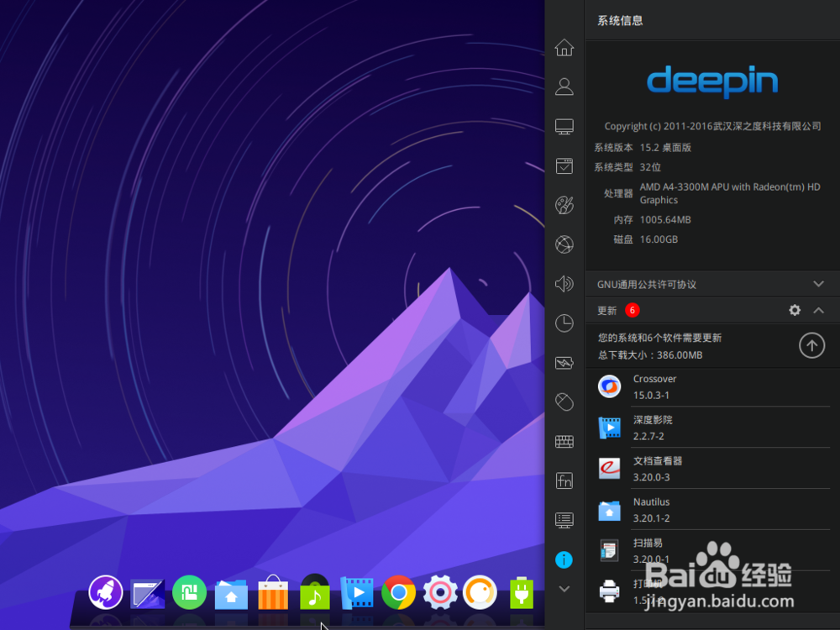Launch Google Chrome from the dock

398,592
